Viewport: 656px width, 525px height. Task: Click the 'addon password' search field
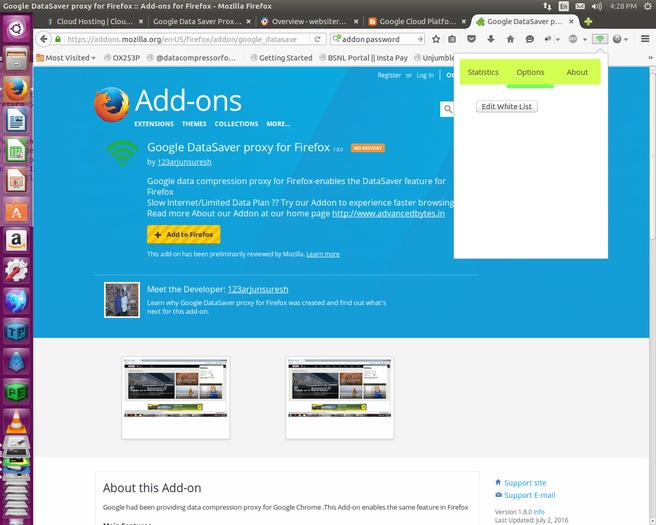click(x=378, y=39)
